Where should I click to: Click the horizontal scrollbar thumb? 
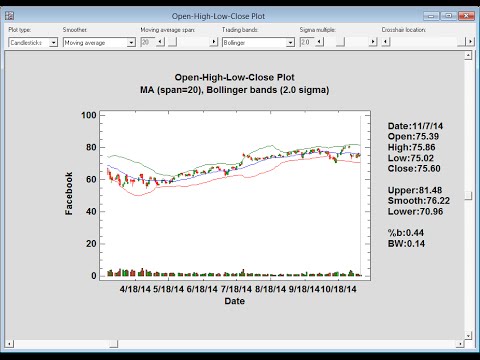click(114, 344)
